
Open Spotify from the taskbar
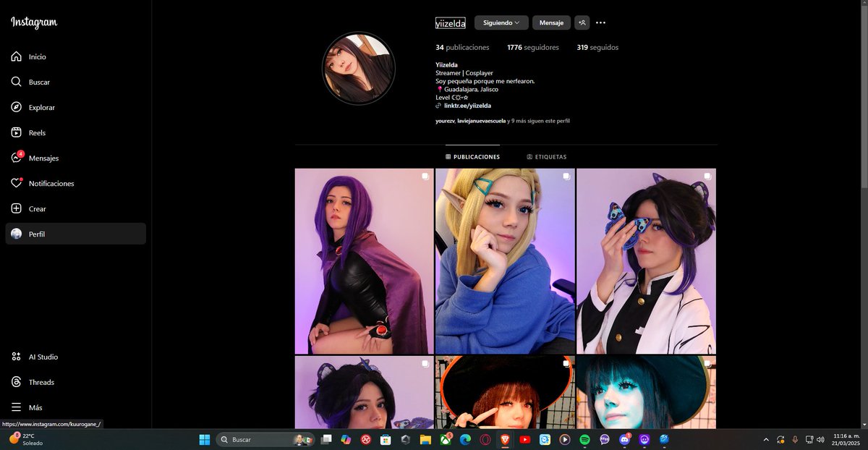584,439
